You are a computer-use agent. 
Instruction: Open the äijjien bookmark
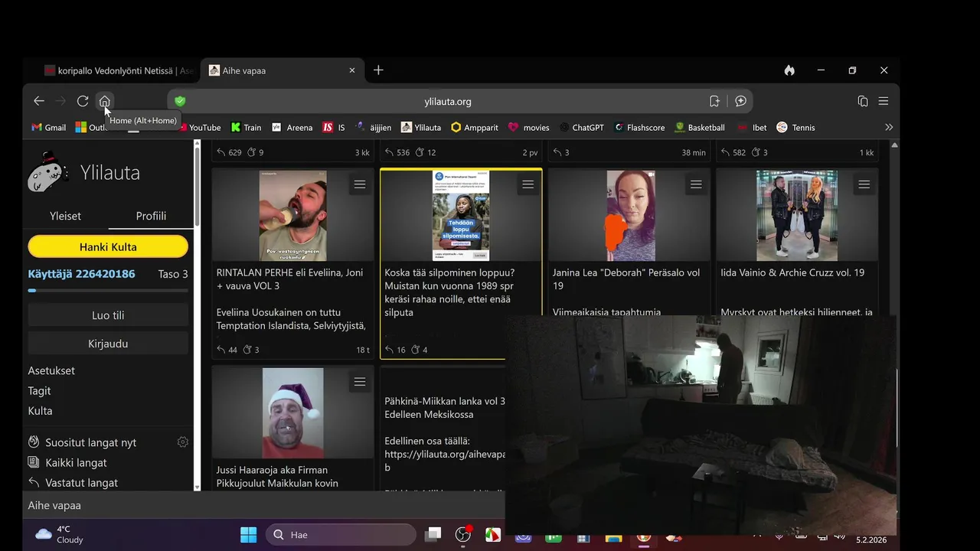pos(374,128)
